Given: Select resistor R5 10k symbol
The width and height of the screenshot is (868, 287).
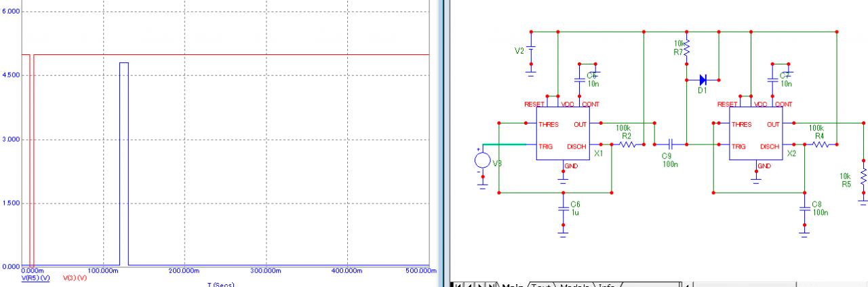Looking at the screenshot, I should (x=863, y=178).
